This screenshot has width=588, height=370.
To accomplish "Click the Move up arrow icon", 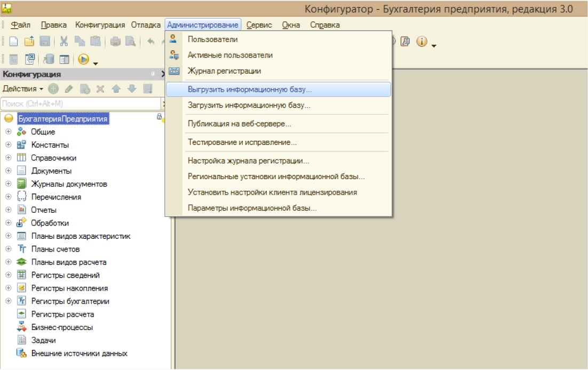I will (x=116, y=89).
